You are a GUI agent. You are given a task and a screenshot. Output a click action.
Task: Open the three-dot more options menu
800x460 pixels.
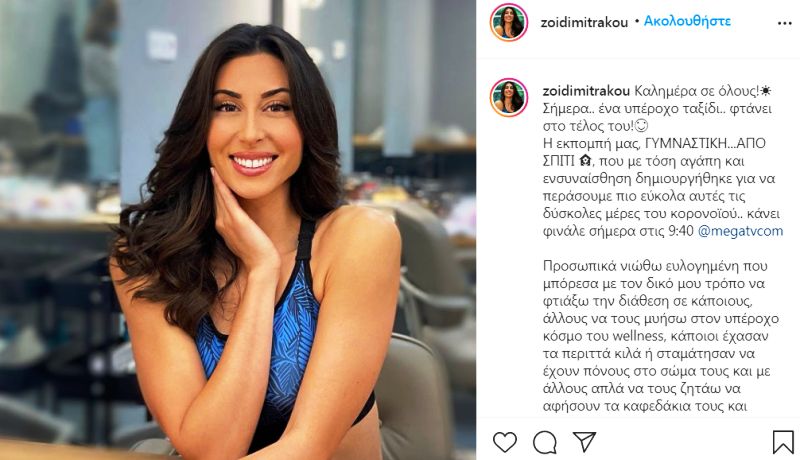pyautogui.click(x=784, y=23)
